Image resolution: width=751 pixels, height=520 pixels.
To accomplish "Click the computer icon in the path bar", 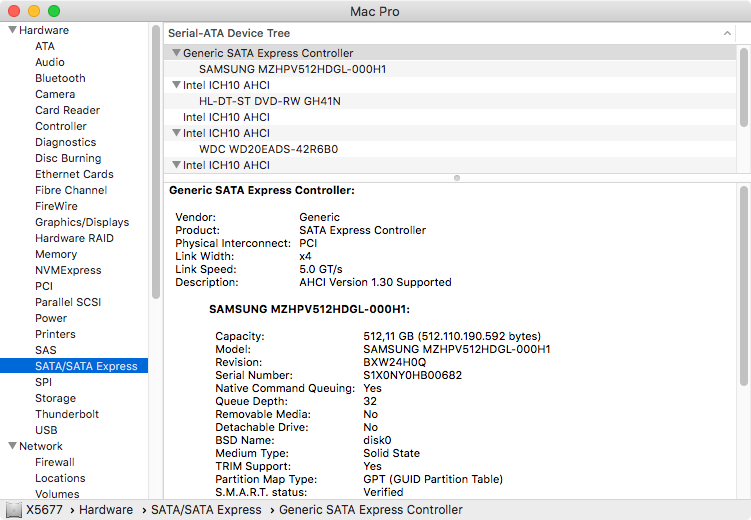I will tap(14, 510).
